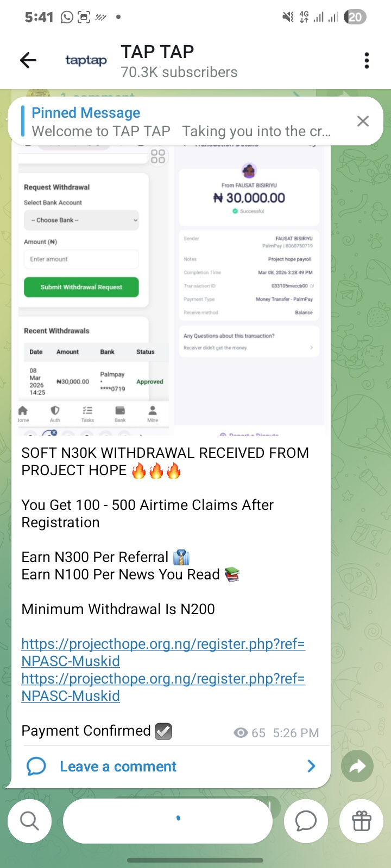Tap the gift icon button
Screen dimensions: 391x868
(x=361, y=821)
